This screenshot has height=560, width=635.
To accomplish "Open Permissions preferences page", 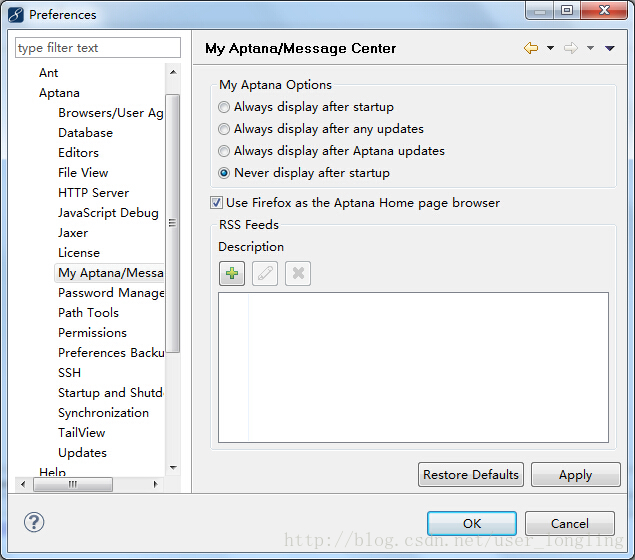I will [x=92, y=333].
